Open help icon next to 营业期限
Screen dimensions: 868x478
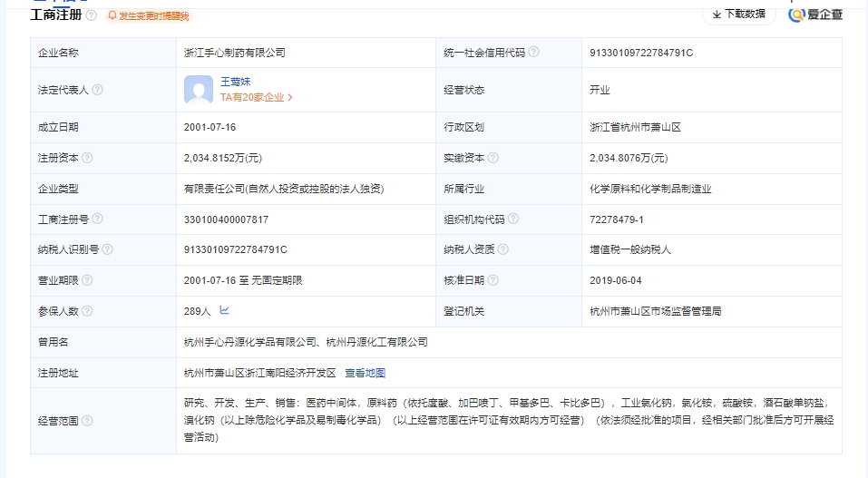tap(87, 280)
